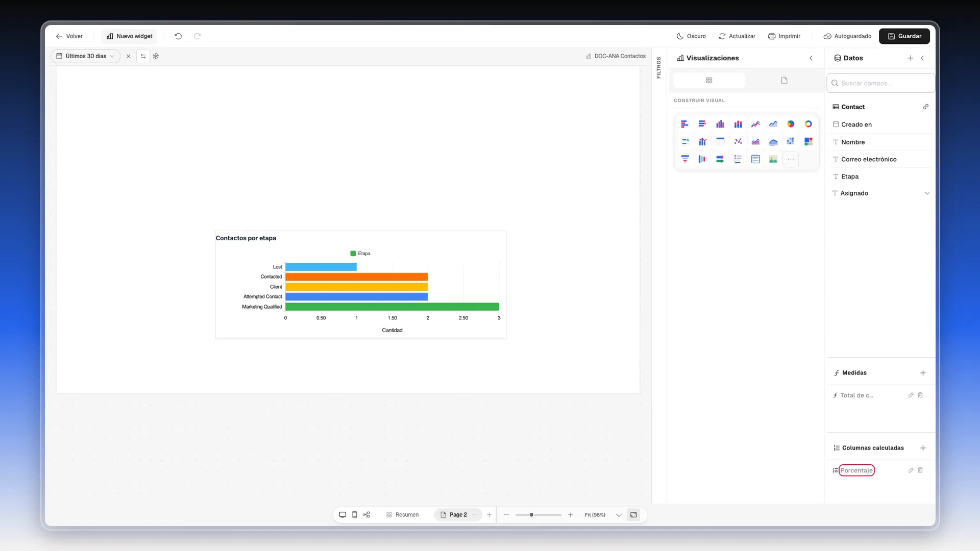Viewport: 980px width, 551px height.
Task: Open the build visual grid tab
Action: pyautogui.click(x=709, y=80)
